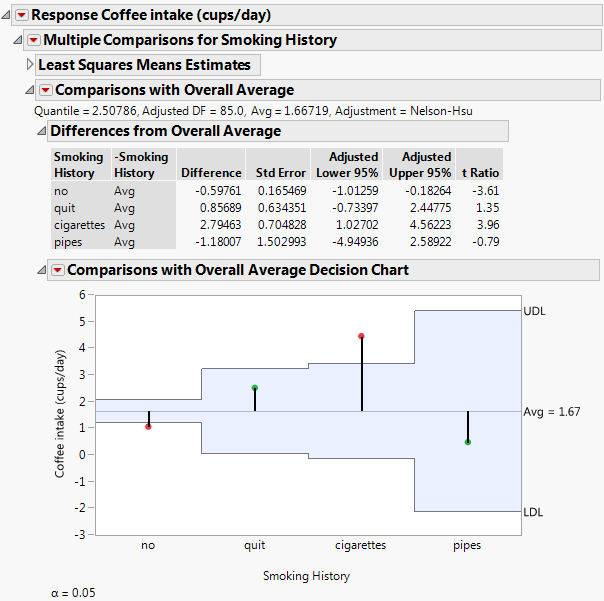604x601 pixels.
Task: Collapse the Comparisons with Overall Average Decision Chart
Action: (x=40, y=270)
